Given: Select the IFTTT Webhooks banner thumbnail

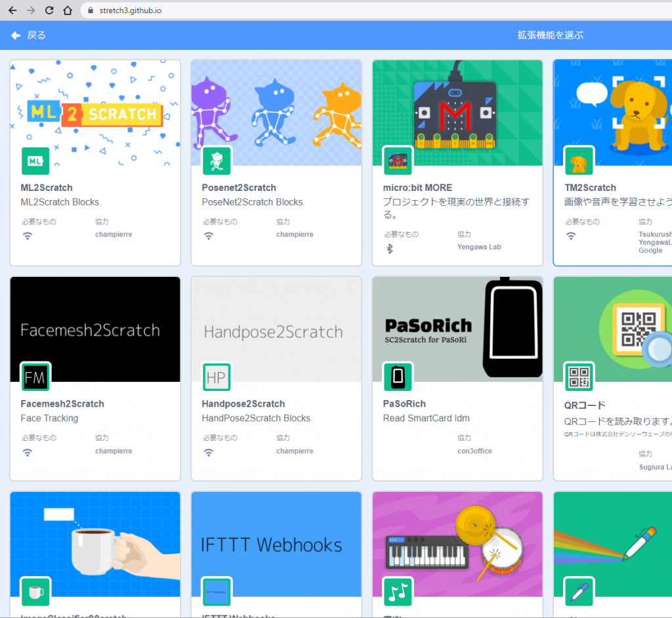Looking at the screenshot, I should tap(276, 545).
